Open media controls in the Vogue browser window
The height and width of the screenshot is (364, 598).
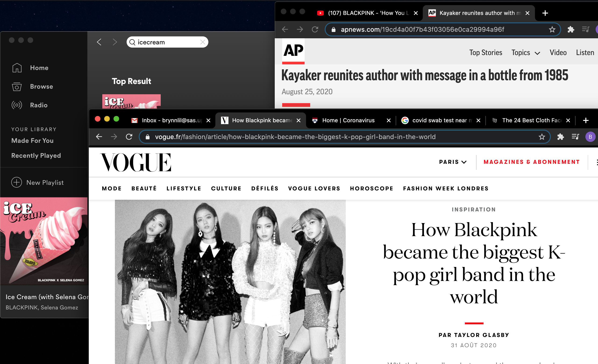point(575,137)
